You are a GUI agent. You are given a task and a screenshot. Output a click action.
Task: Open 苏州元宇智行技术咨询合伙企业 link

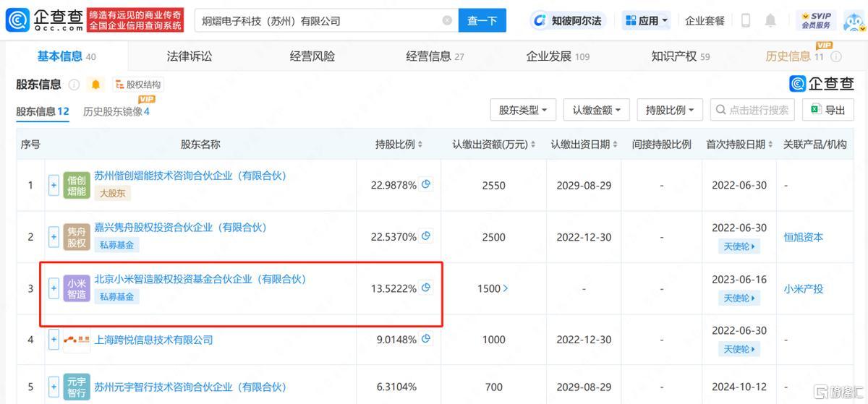click(191, 388)
